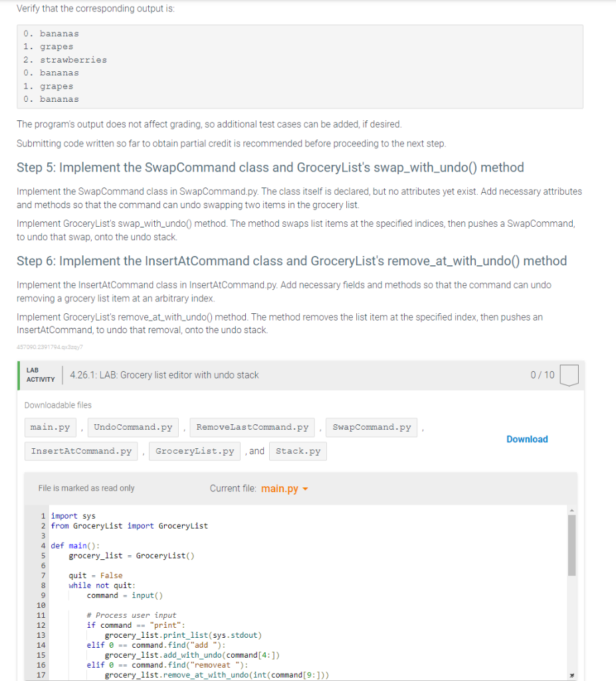Open the UndoCommand.py downloadable file
This screenshot has width=616, height=681.
[x=132, y=428]
